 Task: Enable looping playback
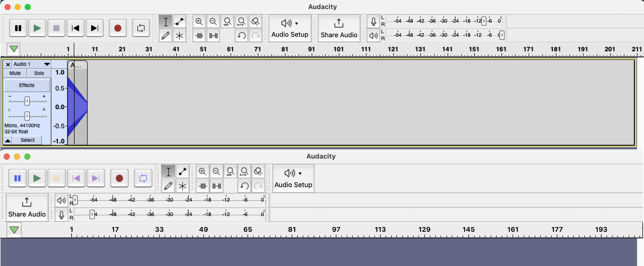[x=140, y=28]
